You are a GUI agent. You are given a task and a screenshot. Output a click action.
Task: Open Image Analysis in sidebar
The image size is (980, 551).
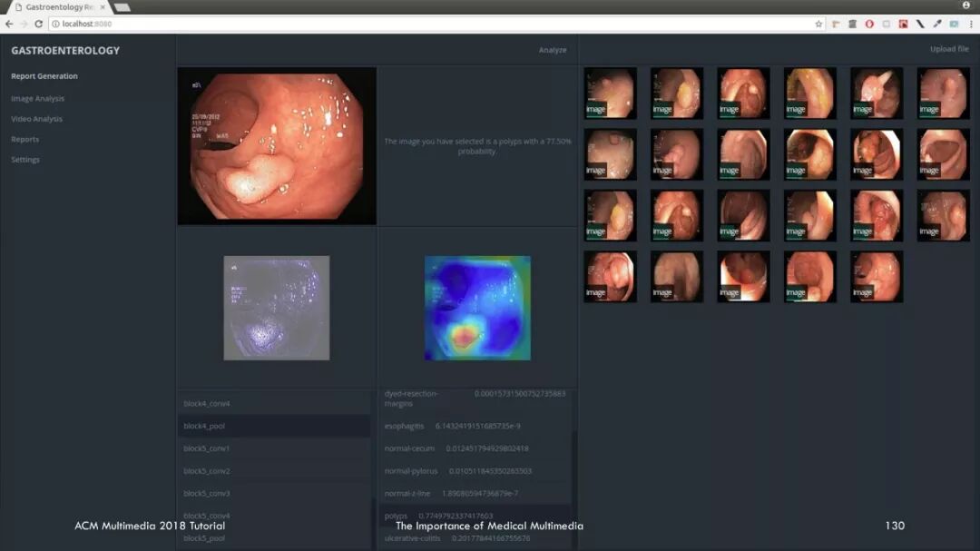tap(37, 98)
